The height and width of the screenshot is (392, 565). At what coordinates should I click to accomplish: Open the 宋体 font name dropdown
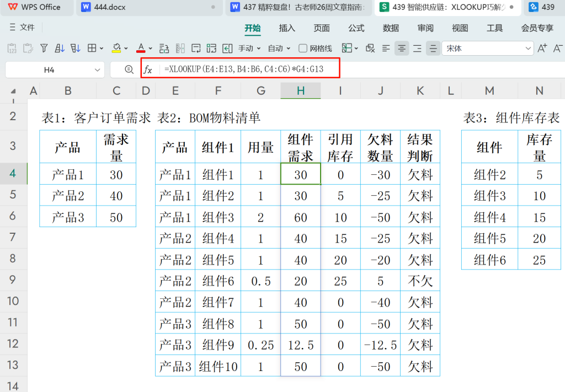coord(488,48)
